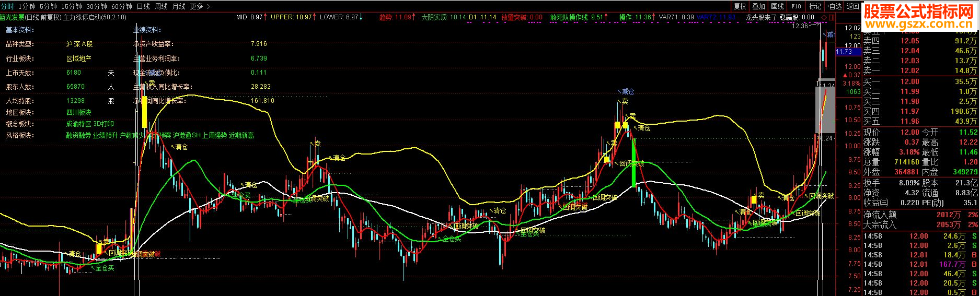
Task: Click the 叠加 overlay button
Action: [759, 6]
